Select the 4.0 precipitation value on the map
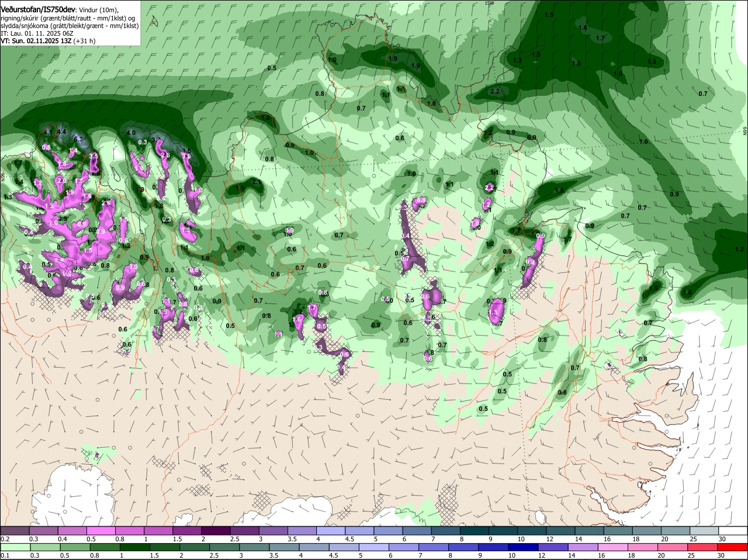 [131, 133]
